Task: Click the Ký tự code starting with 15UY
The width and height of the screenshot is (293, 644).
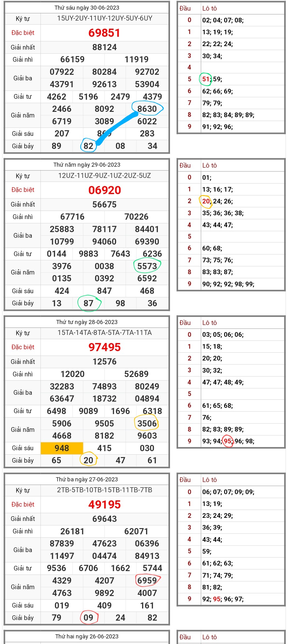Action: point(105,18)
